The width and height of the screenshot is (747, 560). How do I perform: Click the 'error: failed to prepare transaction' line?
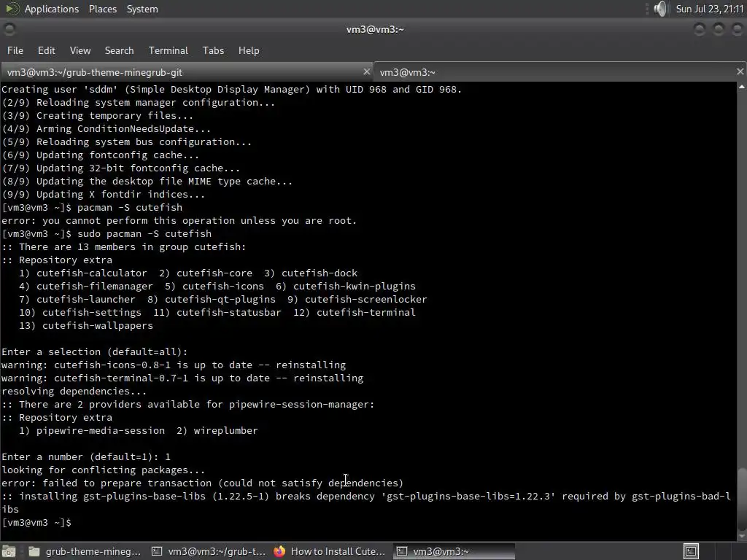tap(203, 483)
